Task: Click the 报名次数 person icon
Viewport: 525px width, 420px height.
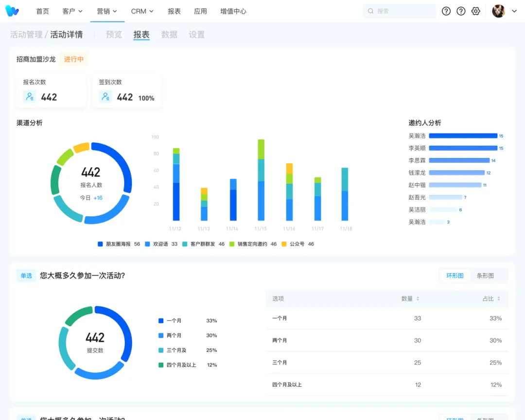Action: pos(30,97)
